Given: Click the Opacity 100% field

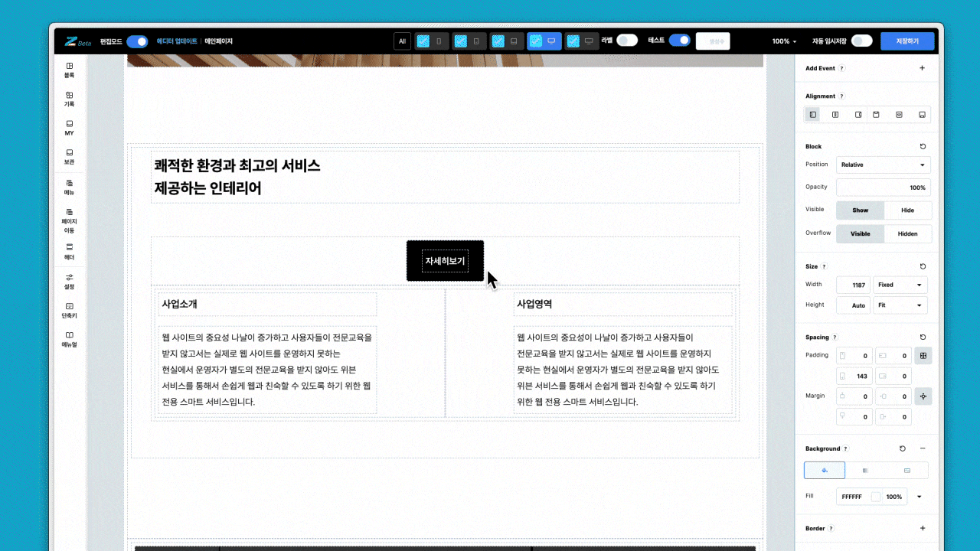Looking at the screenshot, I should (x=882, y=187).
